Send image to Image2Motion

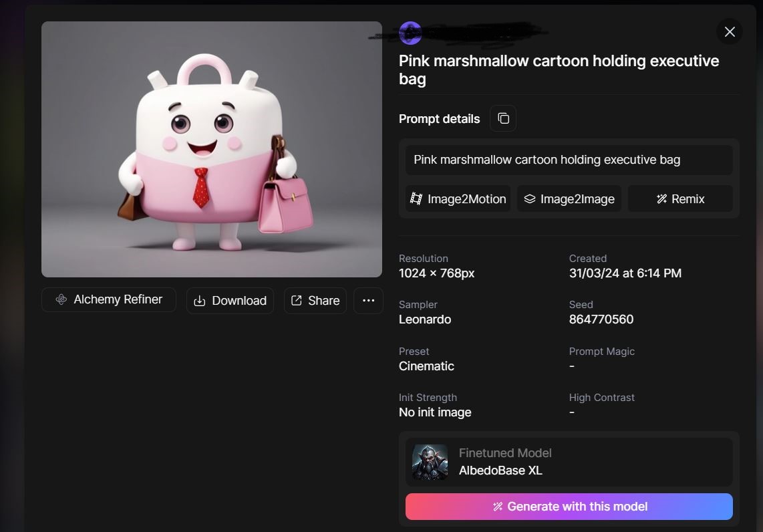click(458, 198)
